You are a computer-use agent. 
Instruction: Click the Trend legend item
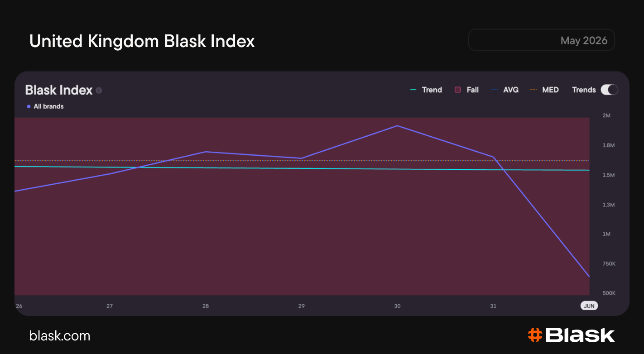(426, 90)
